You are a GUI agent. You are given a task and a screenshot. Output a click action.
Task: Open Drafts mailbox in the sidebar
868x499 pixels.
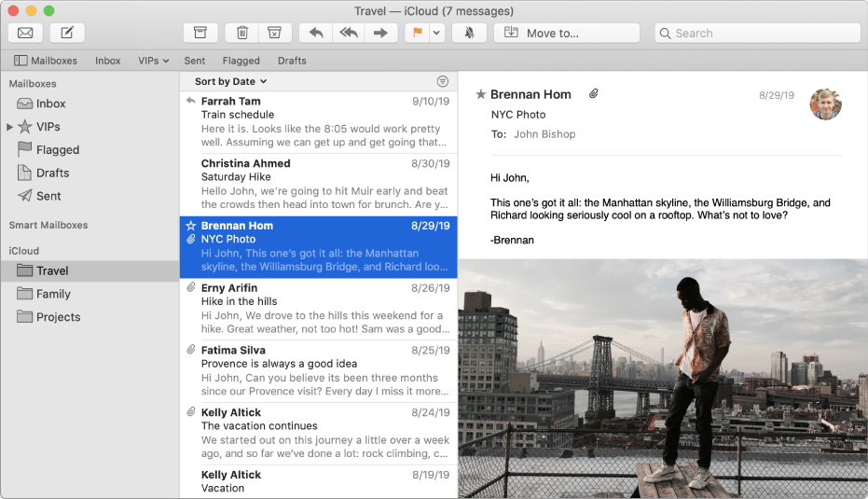coord(90,173)
